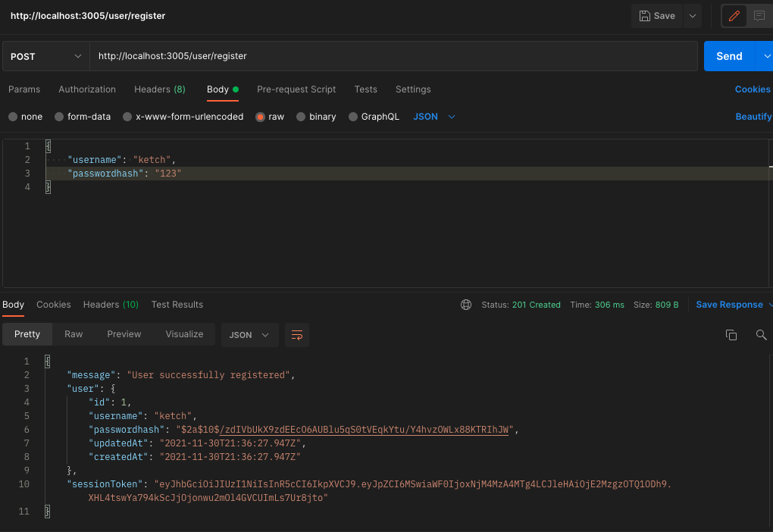
Task: View the Test Results tab
Action: [177, 305]
